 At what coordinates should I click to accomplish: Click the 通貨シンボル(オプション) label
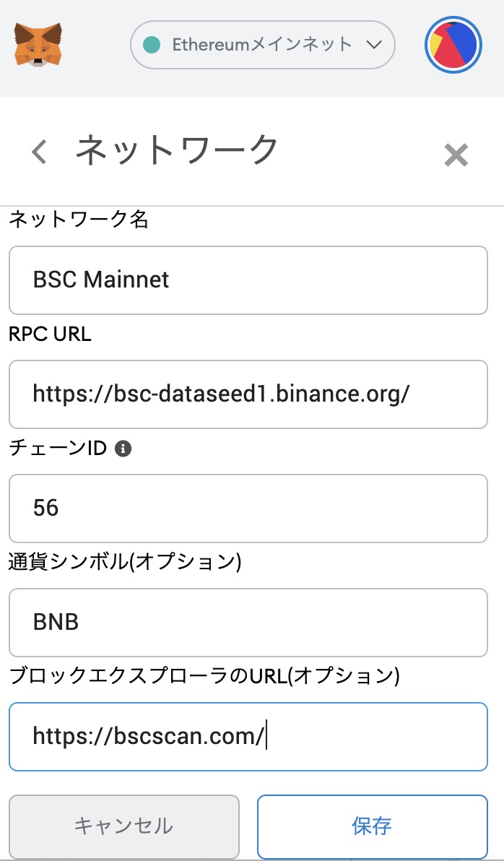[125, 562]
